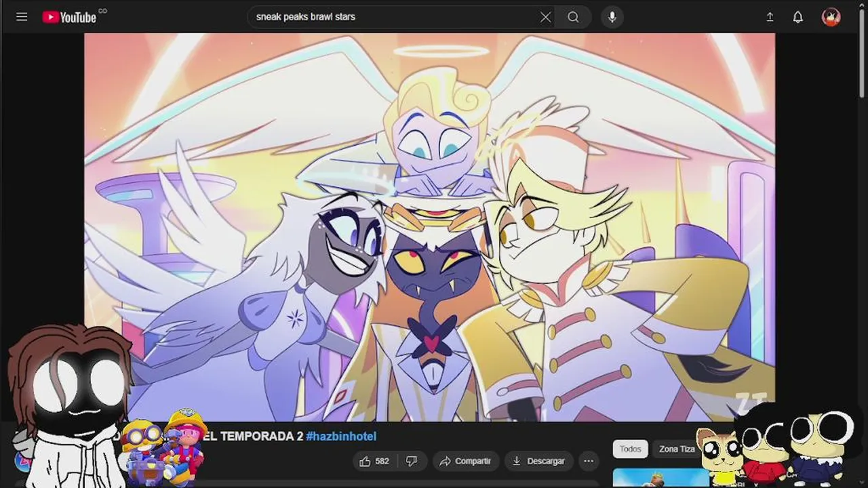This screenshot has width=868, height=488.
Task: Open the #hazbinhotel hashtag link
Action: click(x=341, y=436)
